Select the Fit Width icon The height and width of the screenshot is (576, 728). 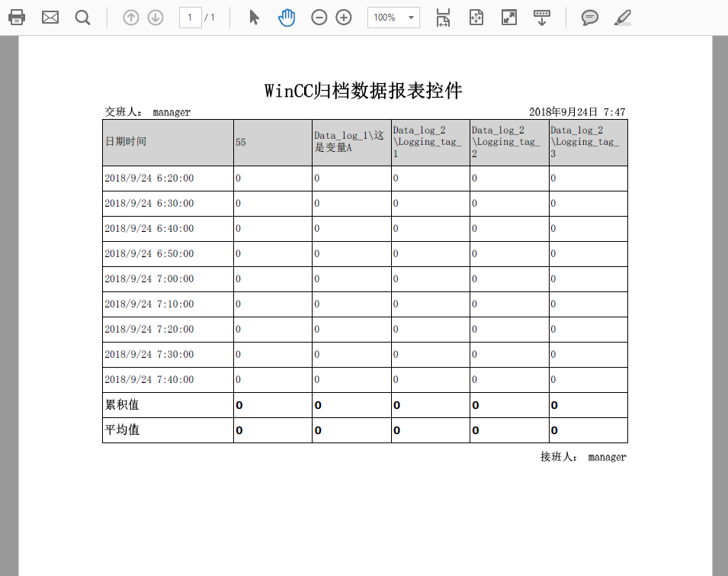click(x=442, y=17)
